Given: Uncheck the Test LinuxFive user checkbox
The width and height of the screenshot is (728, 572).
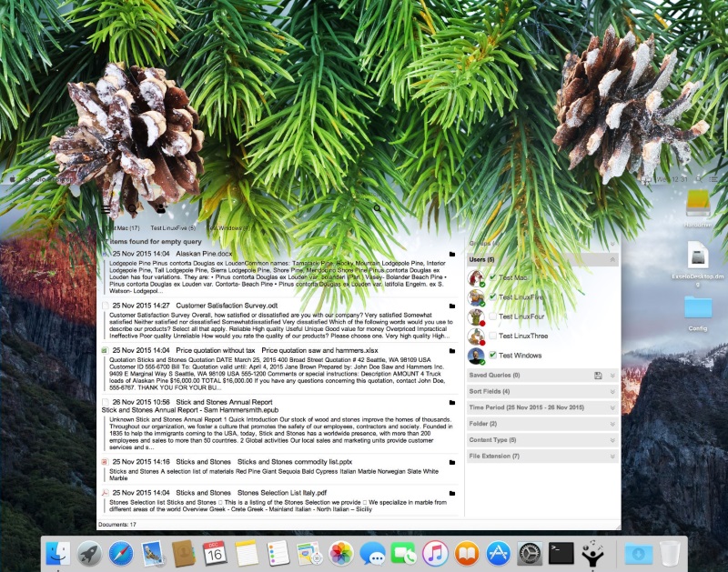Looking at the screenshot, I should click(492, 296).
